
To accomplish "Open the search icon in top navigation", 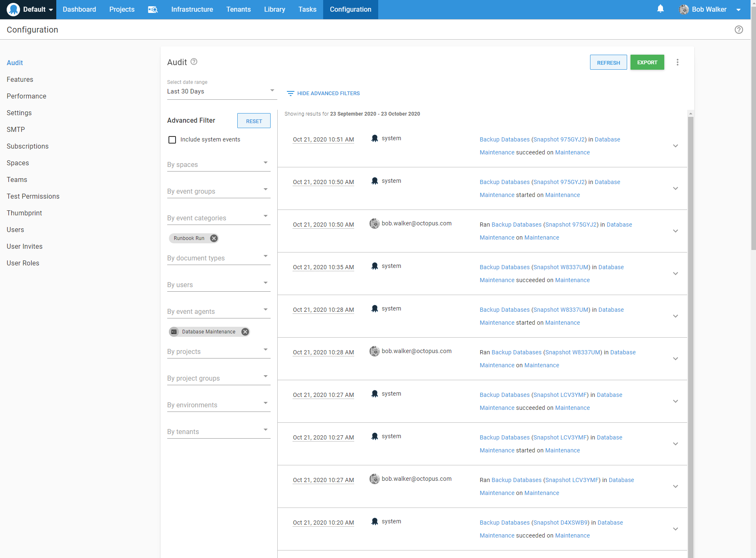I will pyautogui.click(x=153, y=10).
